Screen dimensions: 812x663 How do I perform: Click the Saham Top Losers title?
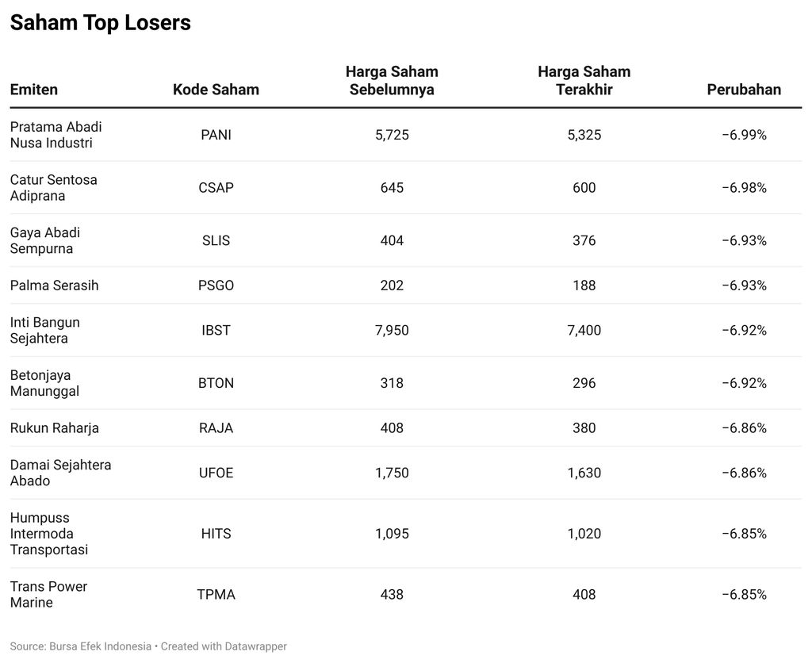[x=101, y=23]
